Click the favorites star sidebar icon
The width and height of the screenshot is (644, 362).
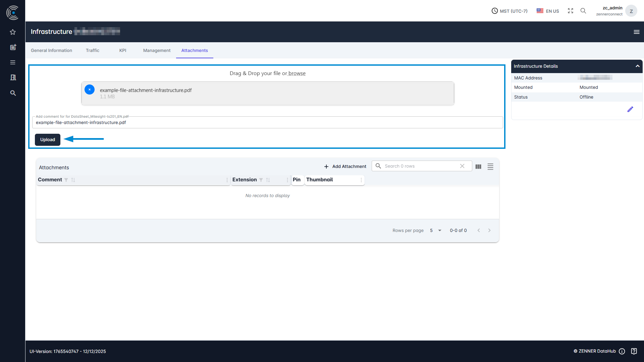[13, 32]
